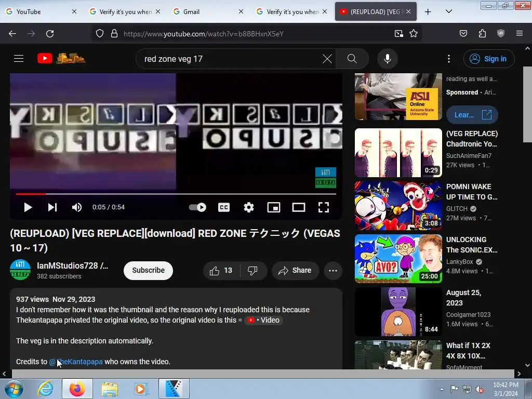Click the Learn more sponsored button
This screenshot has height=399, width=532.
pyautogui.click(x=472, y=115)
